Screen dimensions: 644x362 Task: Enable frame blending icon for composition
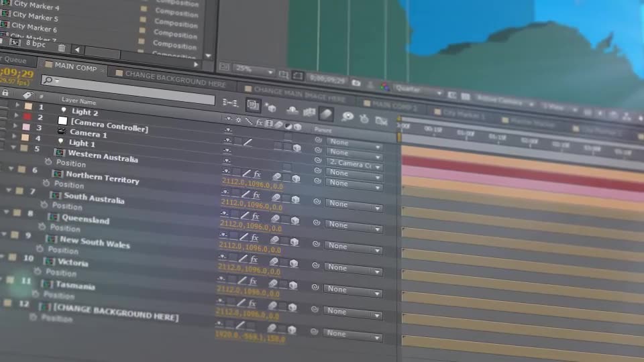tap(309, 112)
